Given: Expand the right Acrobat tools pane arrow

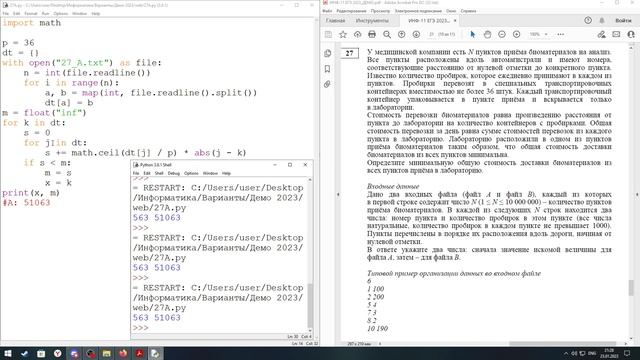Looking at the screenshot, I should [637, 195].
